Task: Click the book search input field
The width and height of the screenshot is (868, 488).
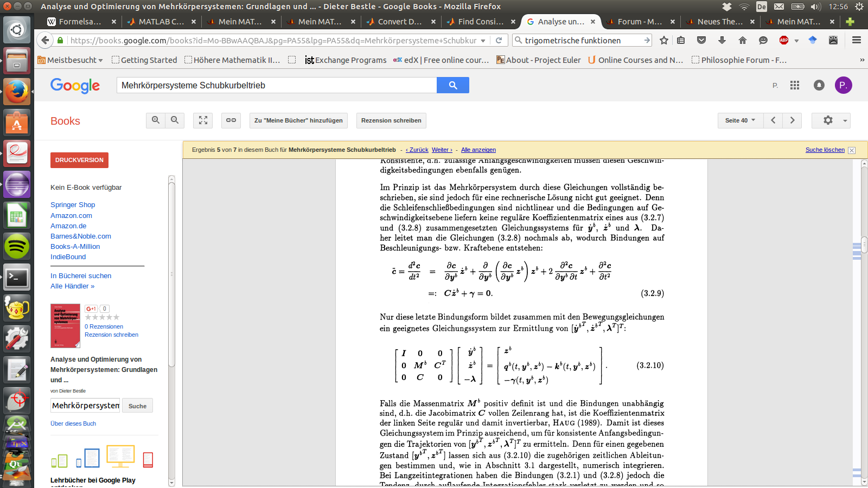Action: [86, 406]
